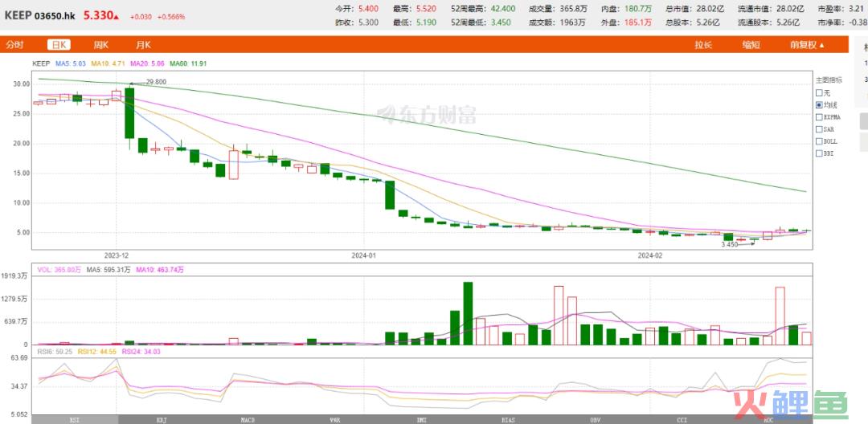Viewport: 868px width, 424px height.
Task: Click the 最低 5.190 day low value
Action: pos(425,22)
